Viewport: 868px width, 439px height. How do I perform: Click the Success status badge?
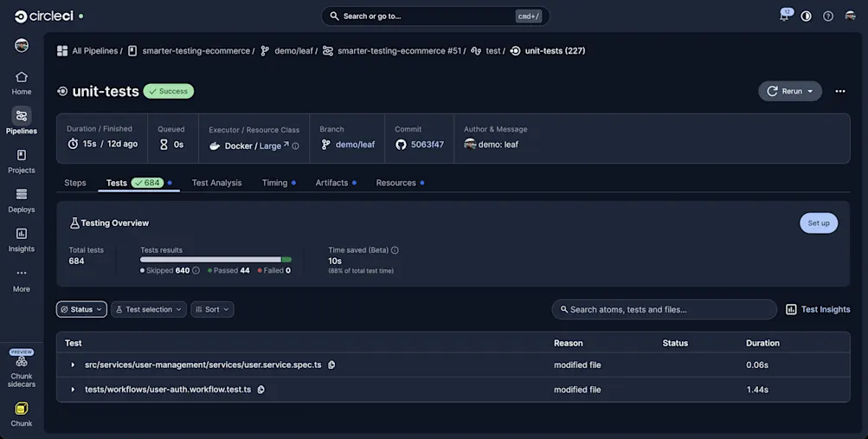[x=168, y=91]
